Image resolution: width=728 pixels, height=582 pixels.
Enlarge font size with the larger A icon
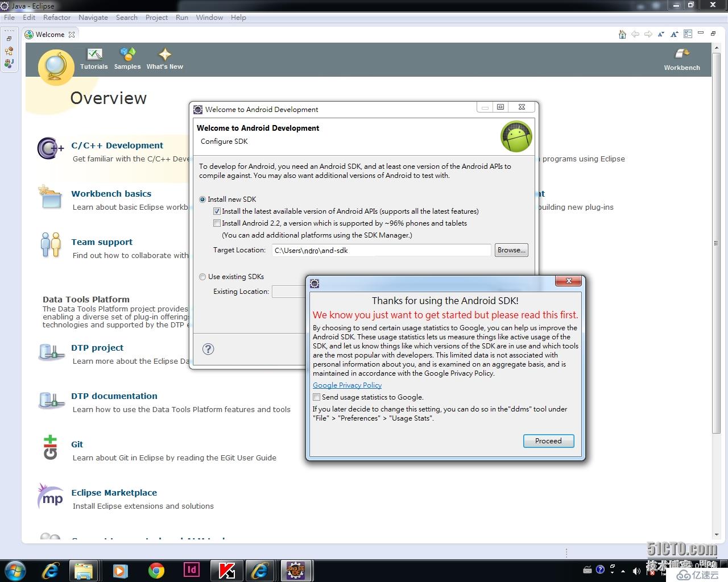pos(674,34)
